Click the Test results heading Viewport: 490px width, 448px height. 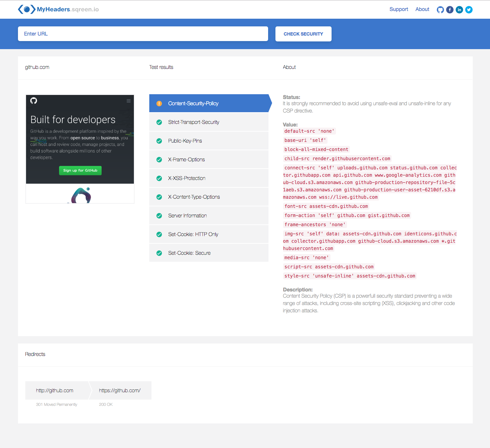[161, 67]
